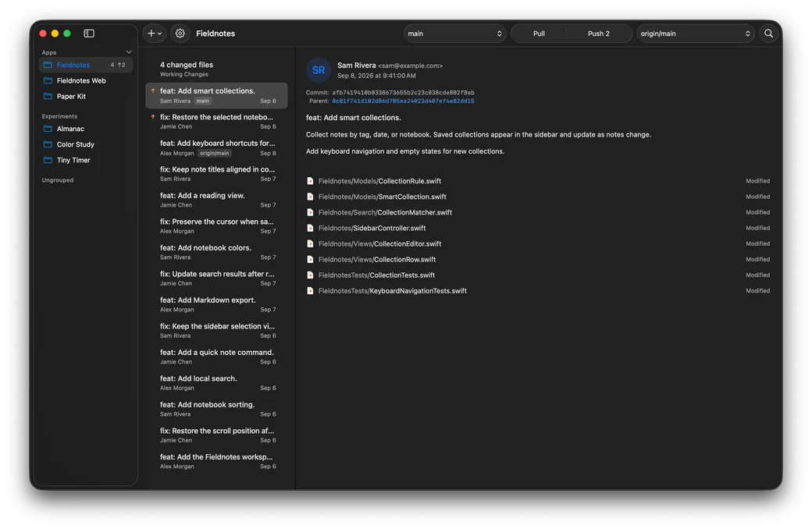The width and height of the screenshot is (812, 529).
Task: Select commit 'fix: Restore the scroll position af...'
Action: pos(216,435)
